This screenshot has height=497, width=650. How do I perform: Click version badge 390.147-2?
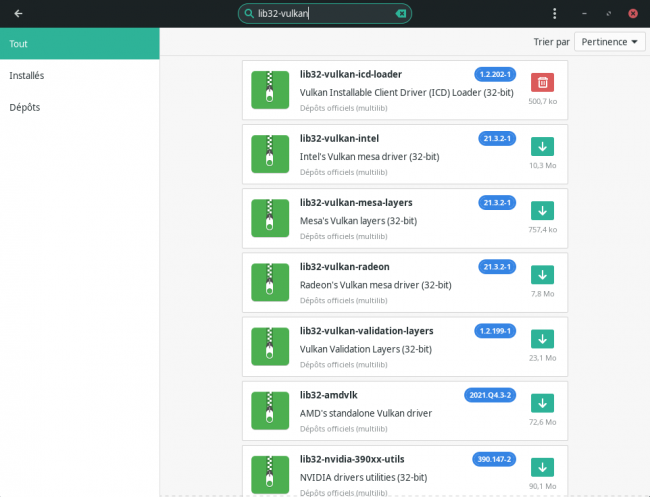click(494, 459)
